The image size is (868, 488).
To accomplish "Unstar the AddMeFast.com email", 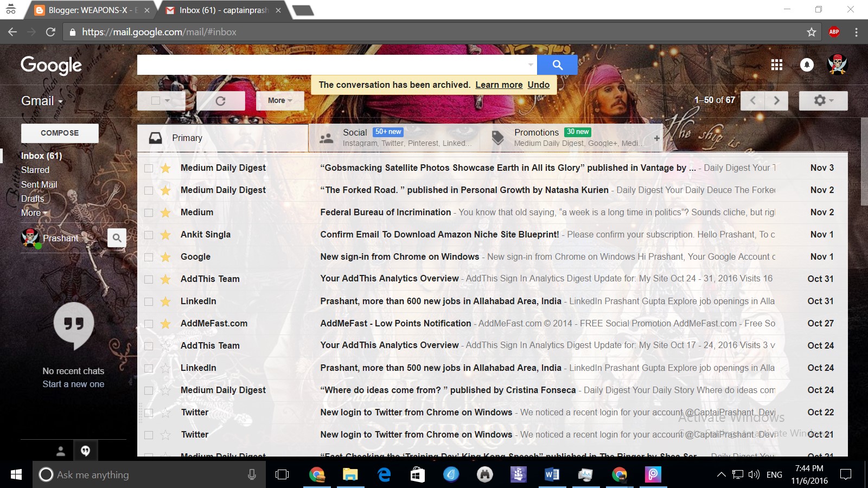I will pyautogui.click(x=165, y=324).
